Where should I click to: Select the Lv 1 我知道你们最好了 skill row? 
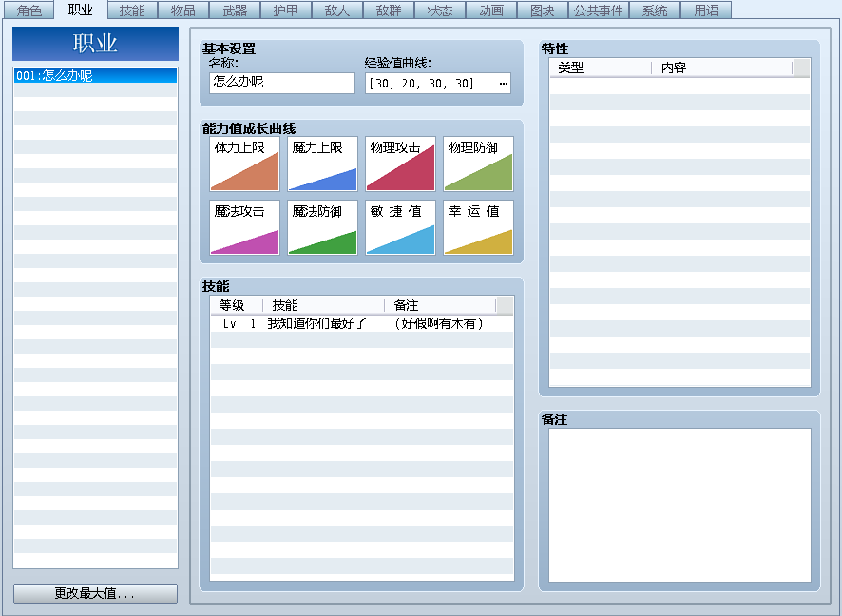coord(361,323)
